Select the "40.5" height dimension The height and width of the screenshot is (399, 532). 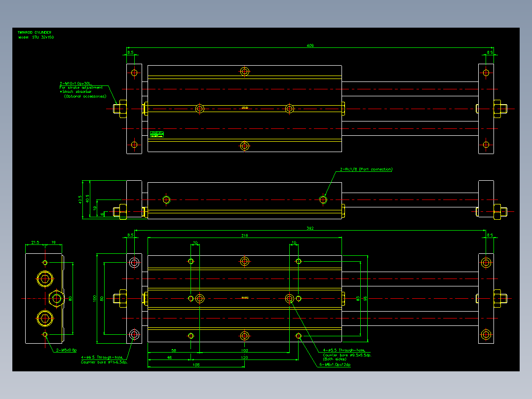tap(87, 199)
